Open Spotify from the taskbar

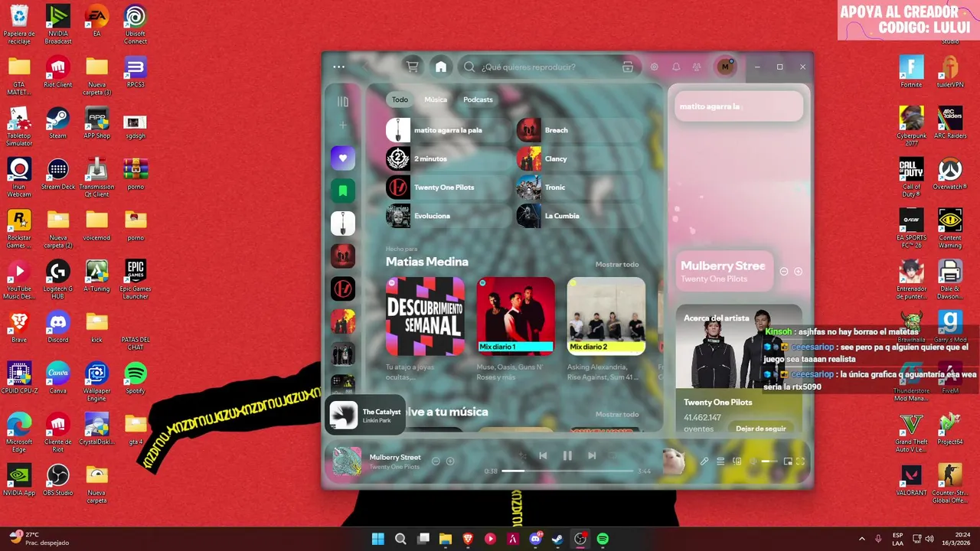click(603, 539)
